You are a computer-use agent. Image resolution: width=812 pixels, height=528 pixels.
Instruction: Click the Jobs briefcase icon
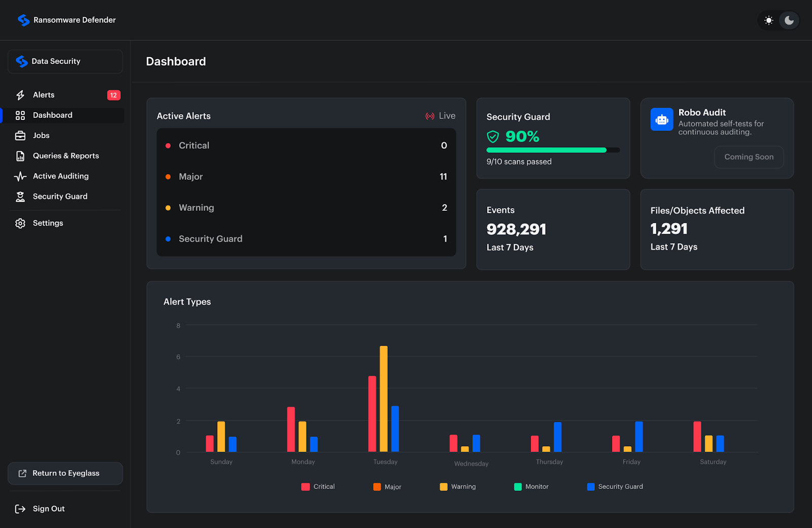coord(20,136)
